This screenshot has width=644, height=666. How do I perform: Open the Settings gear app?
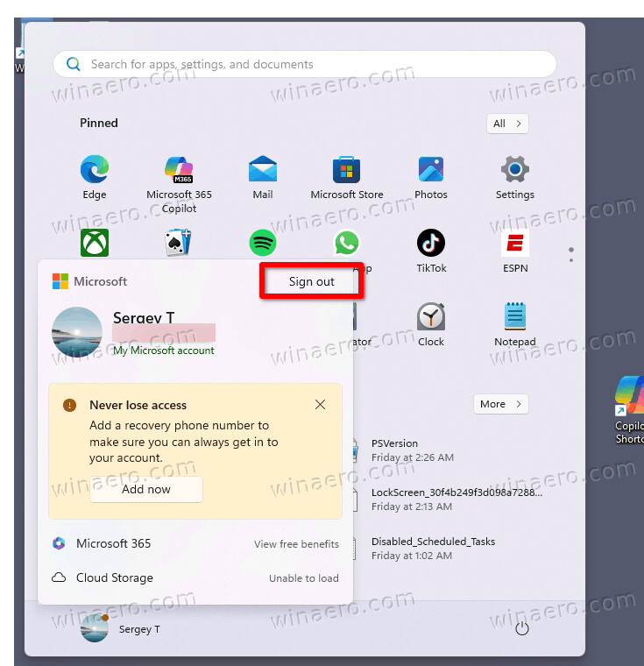click(515, 178)
